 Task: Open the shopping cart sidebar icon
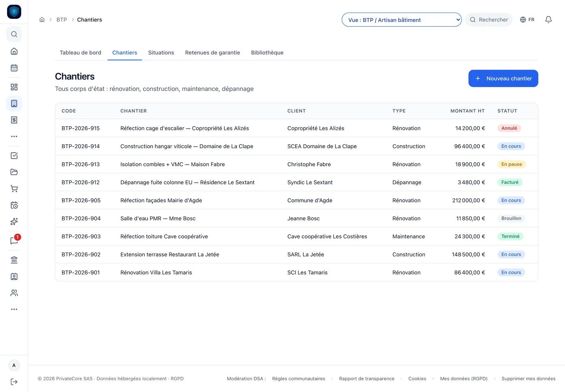(x=14, y=189)
